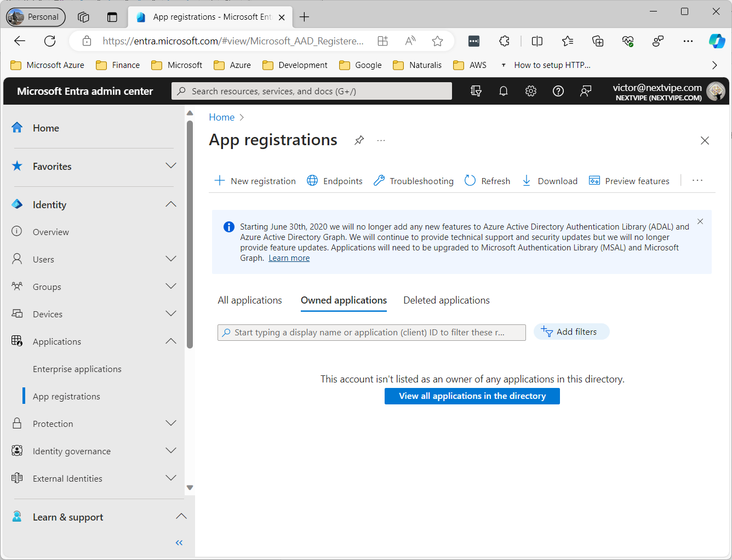Select Owned applications tab
Image resolution: width=732 pixels, height=560 pixels.
click(x=344, y=300)
